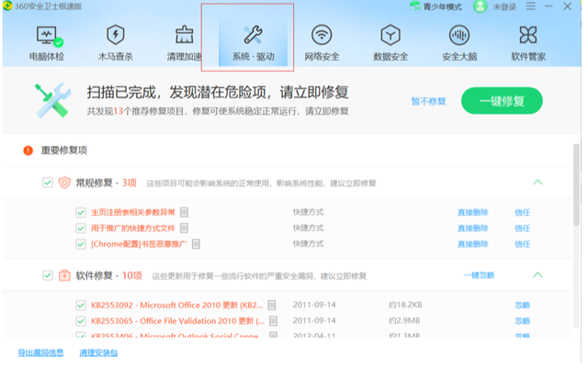The width and height of the screenshot is (588, 369).
Task: Collapse the 常规修复 section chevron
Action: pyautogui.click(x=537, y=183)
